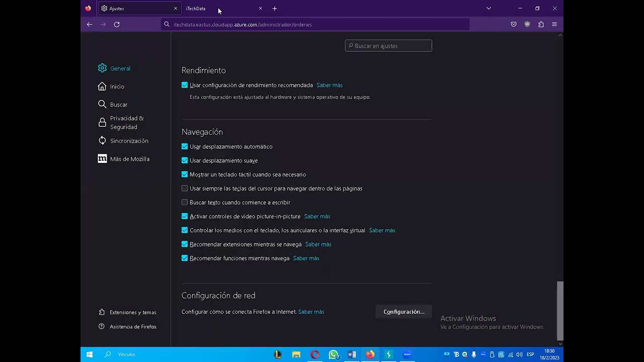Screen dimensions: 644x362
Task: Close the iTechData tab
Action: tap(260, 9)
